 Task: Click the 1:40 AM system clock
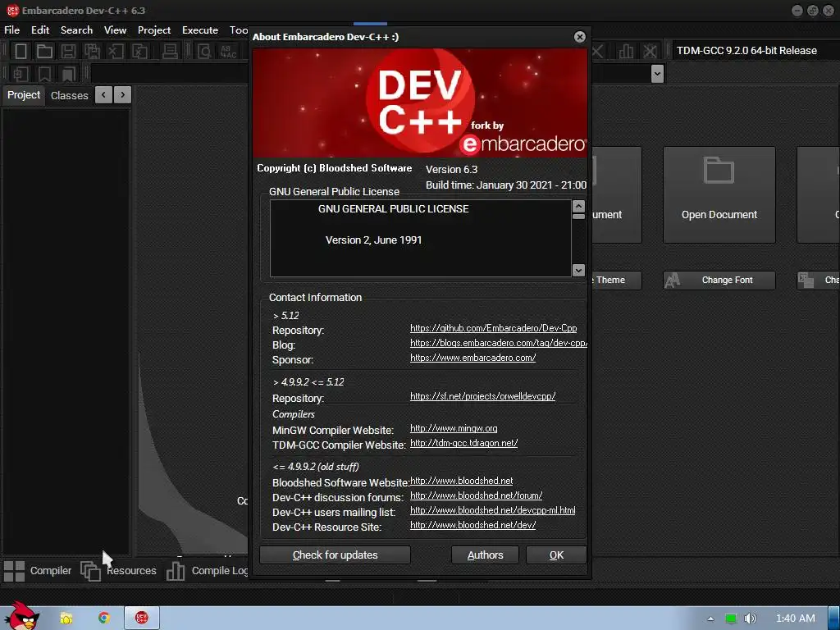coord(796,619)
